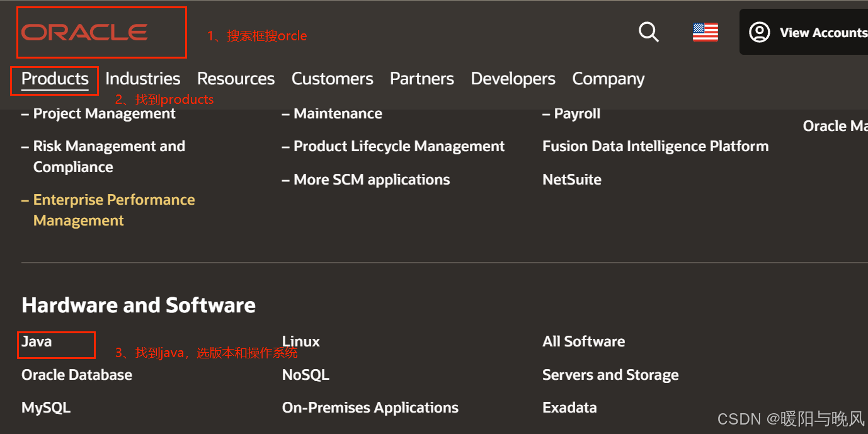Open the Customers menu
Screen dimensions: 868x434
[x=332, y=79]
